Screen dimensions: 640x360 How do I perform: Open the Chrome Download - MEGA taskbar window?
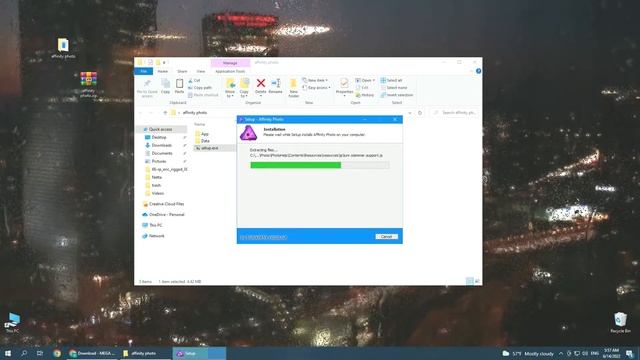click(92, 353)
